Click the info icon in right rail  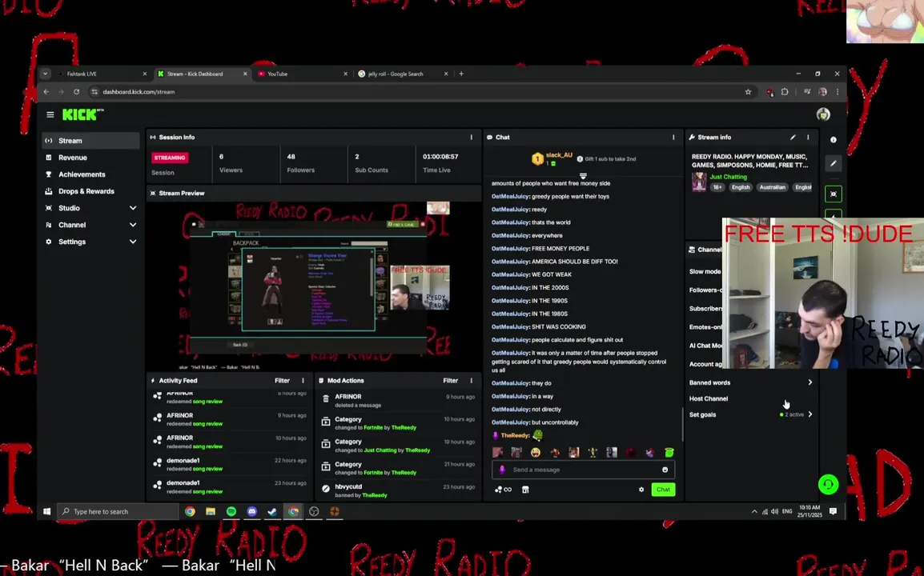pyautogui.click(x=834, y=139)
